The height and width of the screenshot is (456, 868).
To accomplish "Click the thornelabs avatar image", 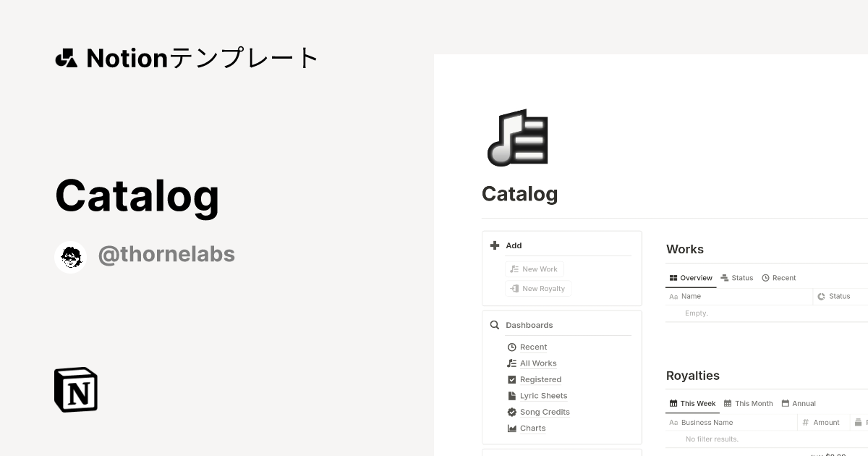I will coord(70,256).
